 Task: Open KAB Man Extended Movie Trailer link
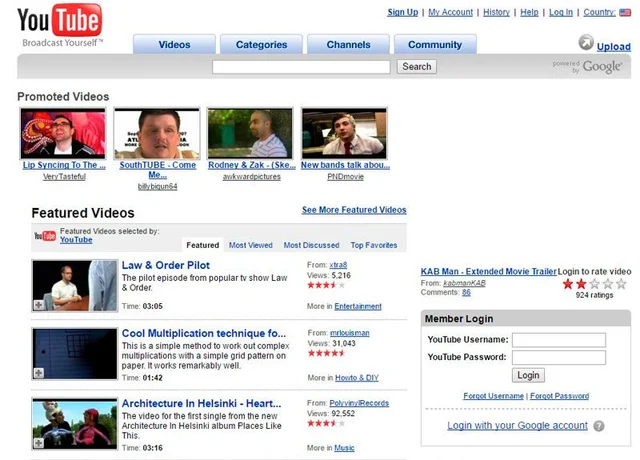(489, 271)
